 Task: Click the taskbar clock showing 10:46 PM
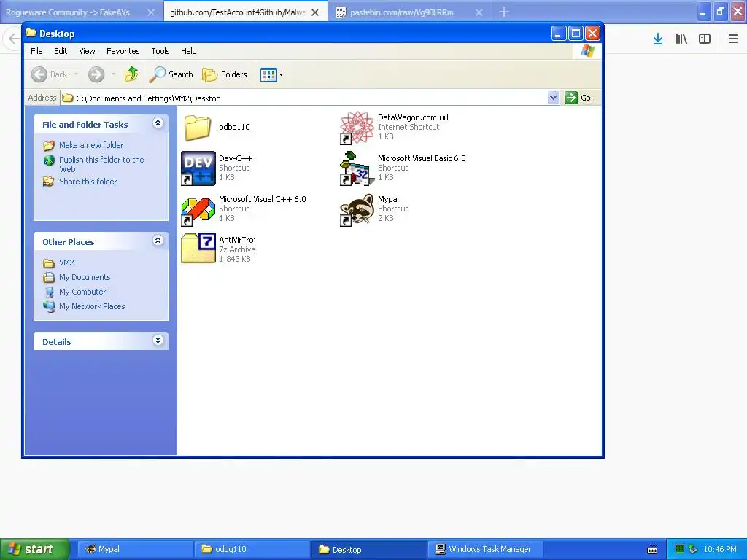[720, 549]
